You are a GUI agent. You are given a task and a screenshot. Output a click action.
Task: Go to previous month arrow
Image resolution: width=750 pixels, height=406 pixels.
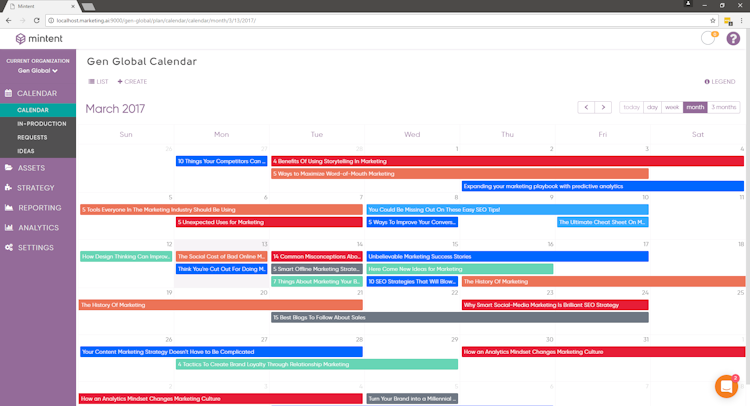(586, 107)
